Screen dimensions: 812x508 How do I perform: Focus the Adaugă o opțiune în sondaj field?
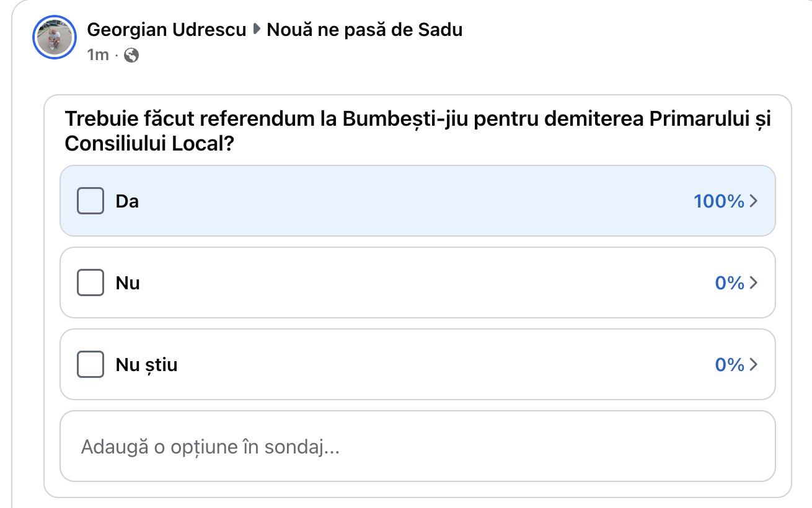tap(418, 446)
